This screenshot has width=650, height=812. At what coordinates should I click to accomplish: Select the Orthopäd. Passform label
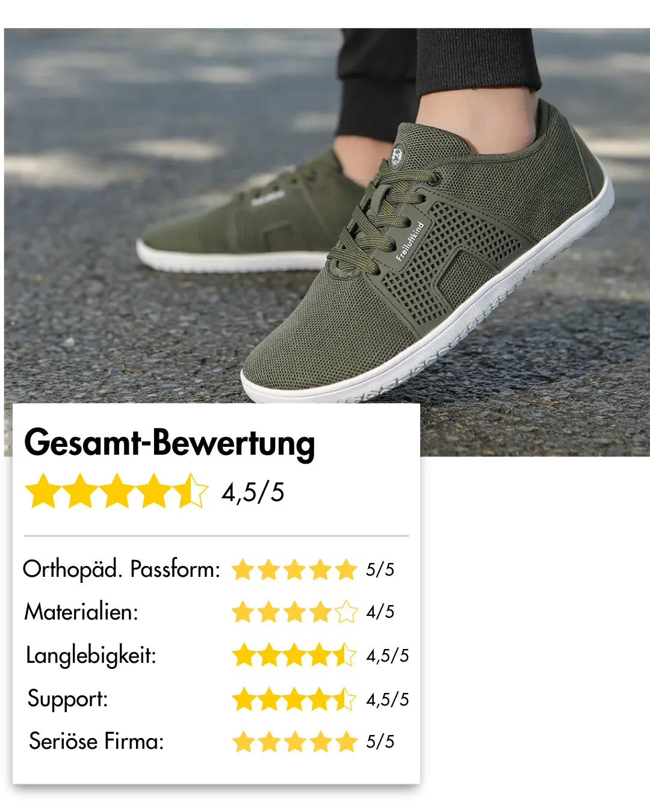tap(122, 569)
